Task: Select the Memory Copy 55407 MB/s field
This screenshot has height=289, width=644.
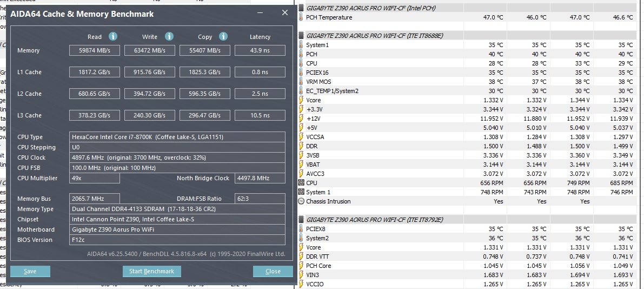Action: (x=205, y=50)
